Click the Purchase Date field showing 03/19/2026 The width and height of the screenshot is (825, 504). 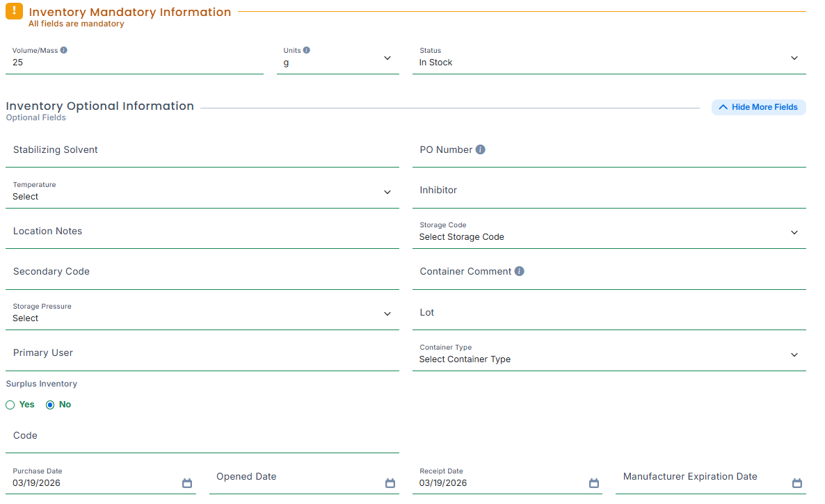(x=100, y=479)
